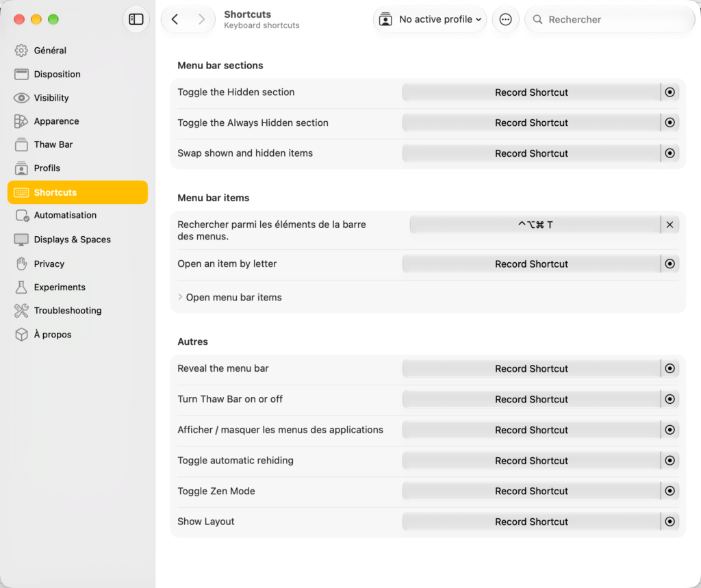Select Disposition in the sidebar
This screenshot has width=701, height=588.
coord(77,74)
